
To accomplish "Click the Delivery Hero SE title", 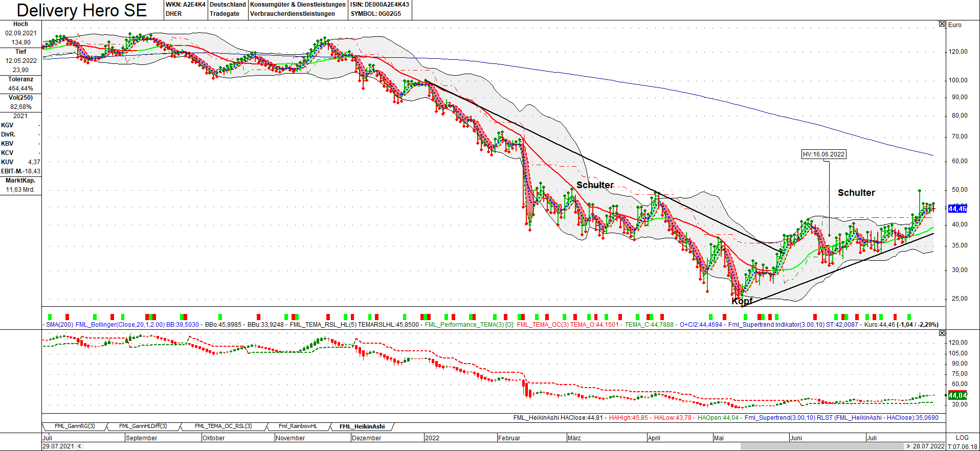I will pyautogui.click(x=82, y=10).
